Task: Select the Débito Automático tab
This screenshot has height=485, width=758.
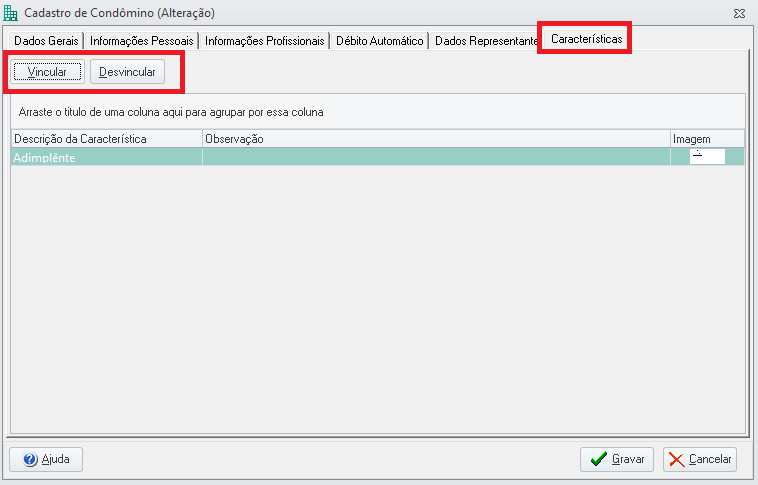Action: [379, 41]
